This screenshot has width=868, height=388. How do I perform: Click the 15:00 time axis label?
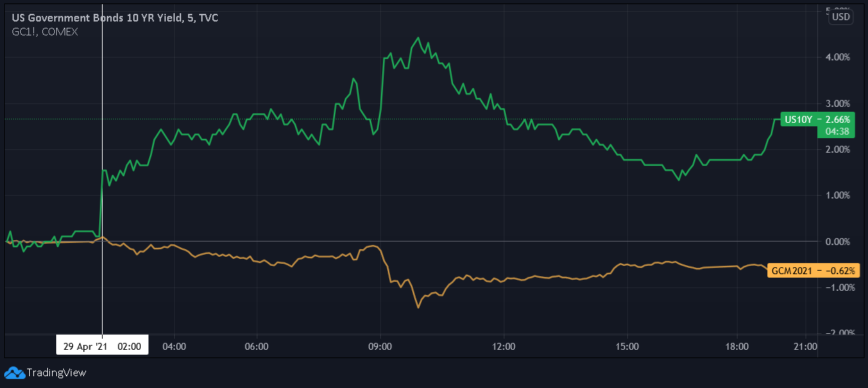pos(627,346)
